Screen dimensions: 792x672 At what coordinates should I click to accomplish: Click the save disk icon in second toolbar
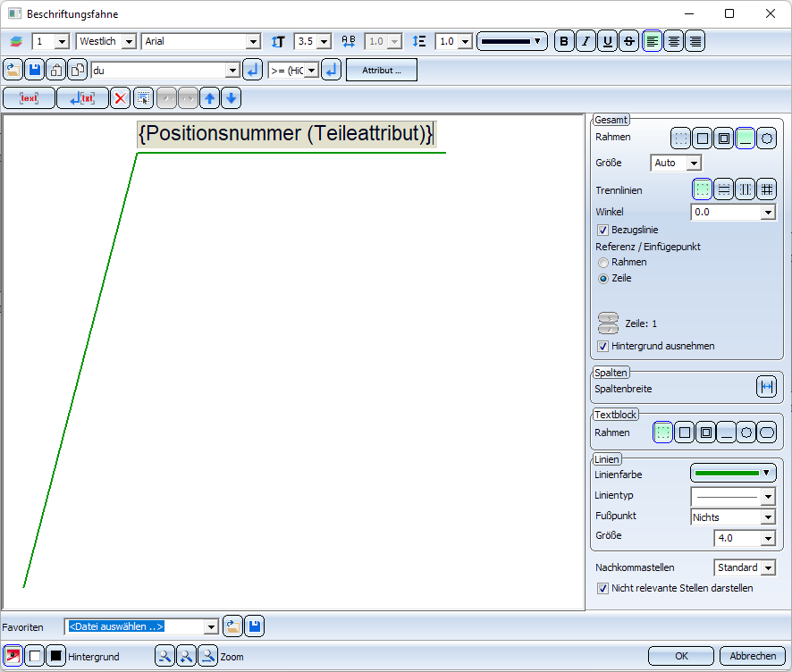click(35, 71)
